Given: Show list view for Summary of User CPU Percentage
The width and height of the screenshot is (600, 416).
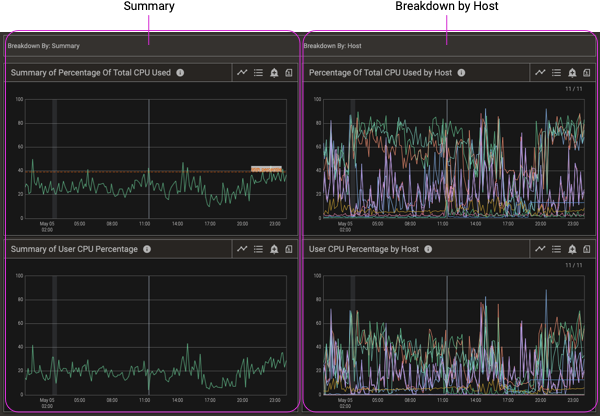Looking at the screenshot, I should click(x=258, y=249).
